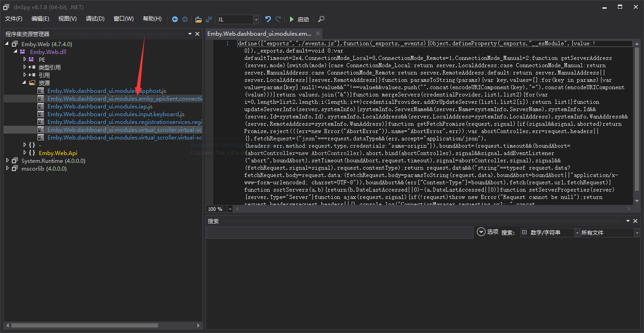This screenshot has height=333, width=644.
Task: Click the save all disk icon
Action: (209, 19)
